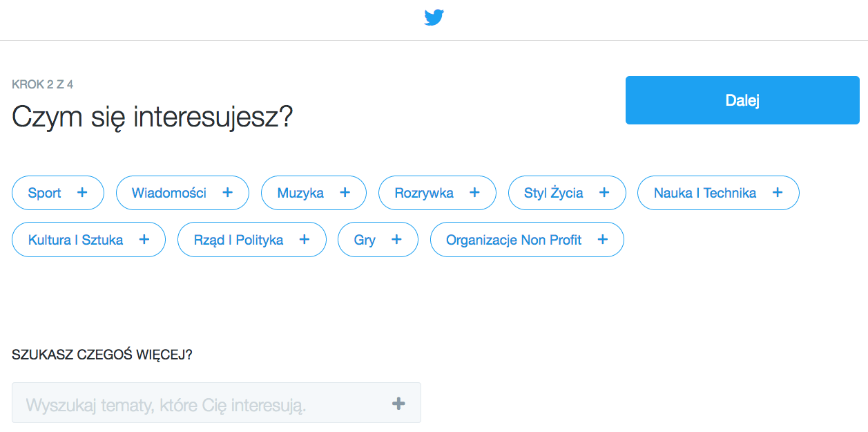
Task: Click the plus icon on Organizacje Non Profit
Action: click(602, 240)
